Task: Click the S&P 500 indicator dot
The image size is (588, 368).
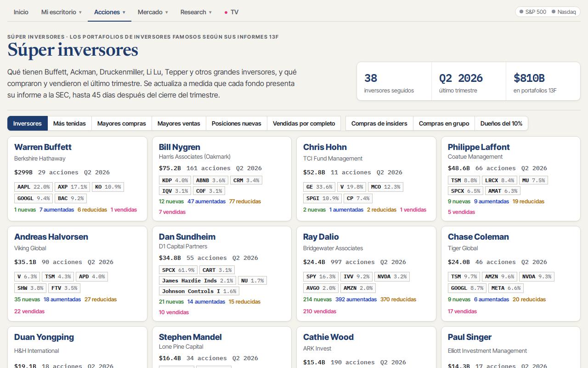Action: coord(521,12)
